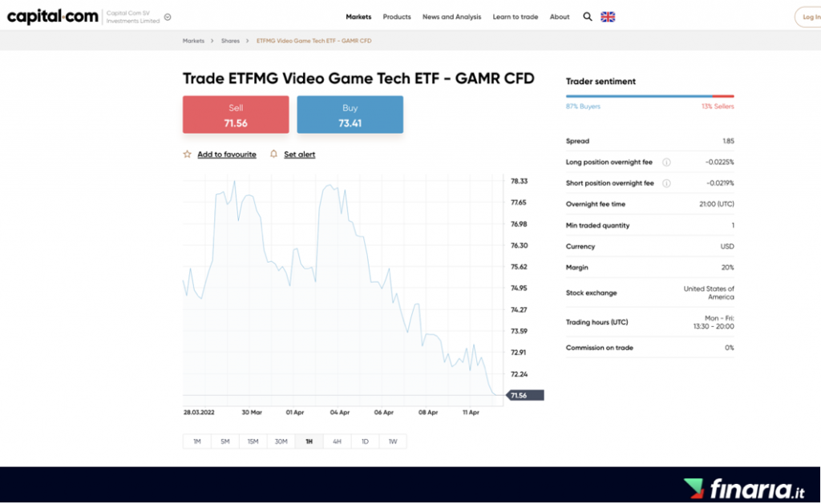
Task: Click the Log In button
Action: [x=808, y=17]
